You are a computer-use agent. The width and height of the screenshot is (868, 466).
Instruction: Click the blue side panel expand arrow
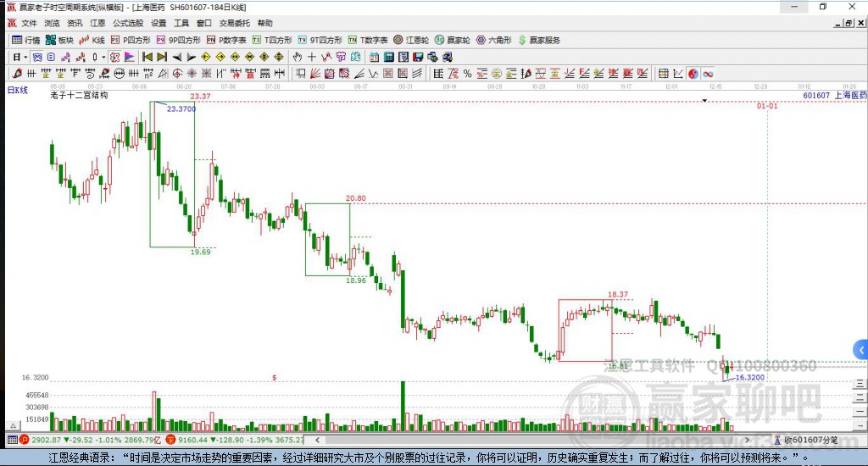tap(860, 350)
